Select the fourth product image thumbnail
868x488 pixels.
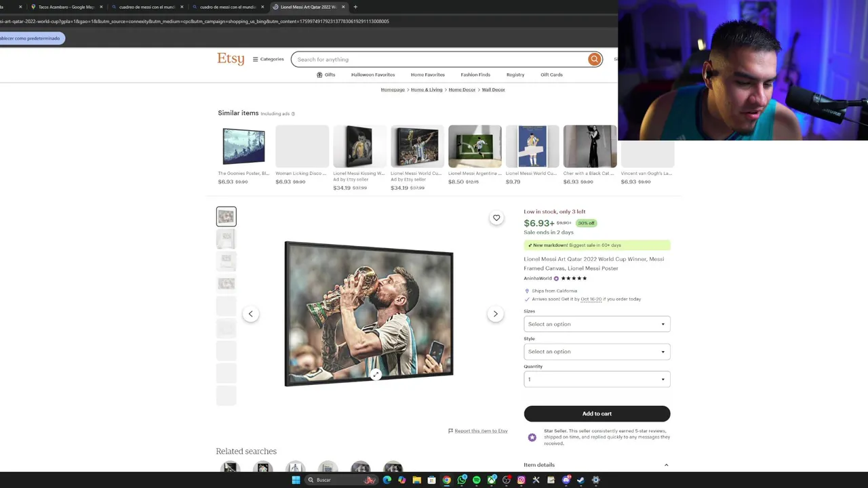coord(226,283)
